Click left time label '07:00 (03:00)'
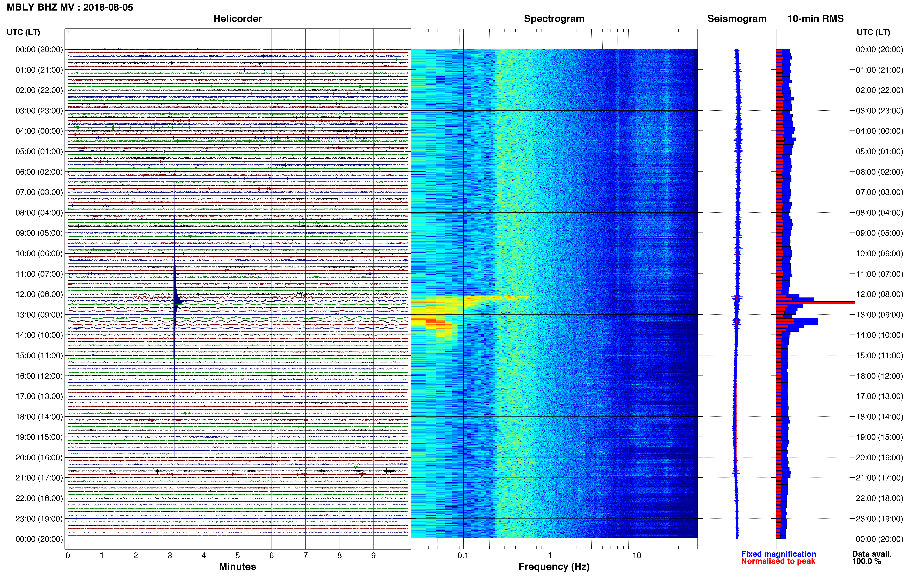Image resolution: width=924 pixels, height=578 pixels. point(39,192)
